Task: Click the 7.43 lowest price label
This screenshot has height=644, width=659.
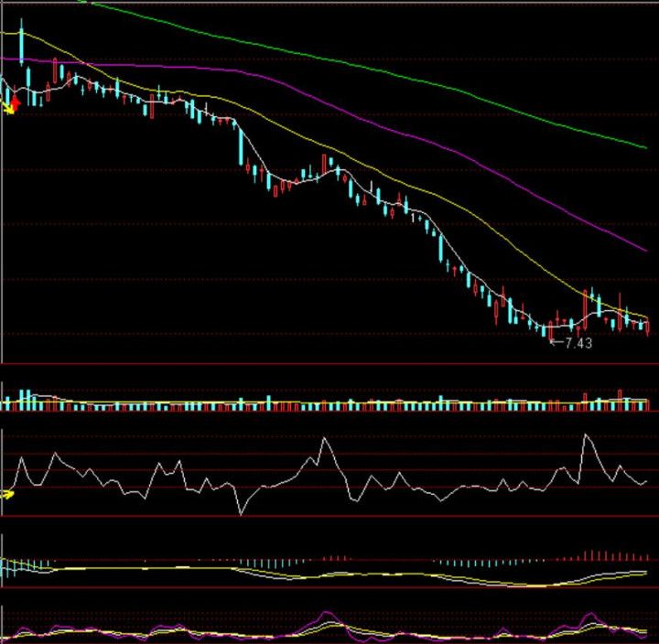Action: [578, 344]
